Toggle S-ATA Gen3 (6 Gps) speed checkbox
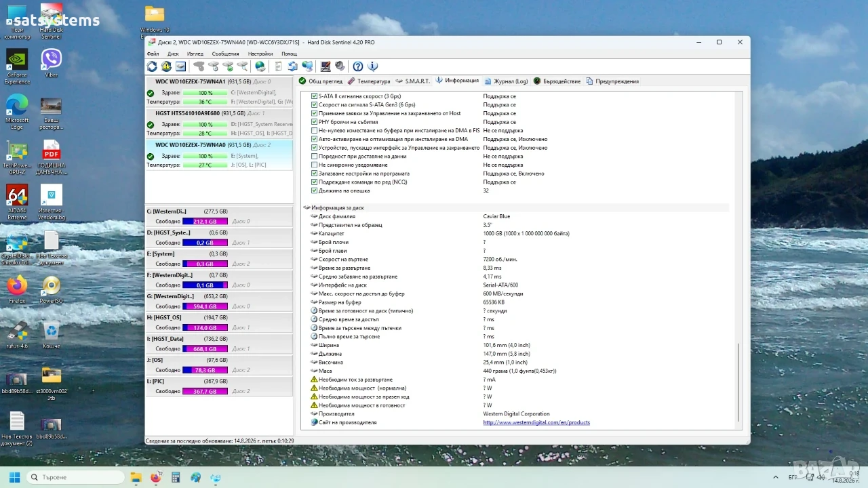The width and height of the screenshot is (868, 488). tap(314, 105)
